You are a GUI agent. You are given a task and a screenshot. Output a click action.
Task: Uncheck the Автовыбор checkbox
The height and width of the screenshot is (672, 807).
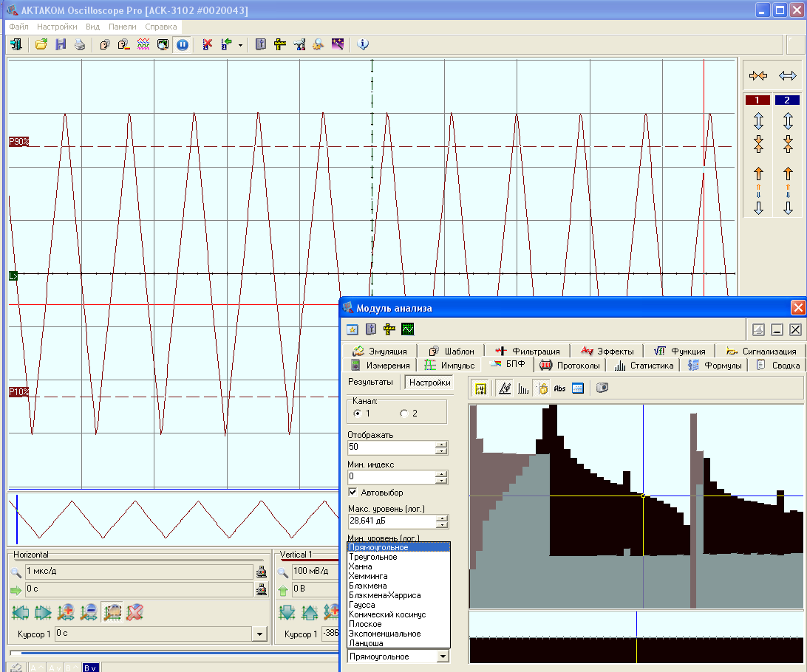click(353, 493)
